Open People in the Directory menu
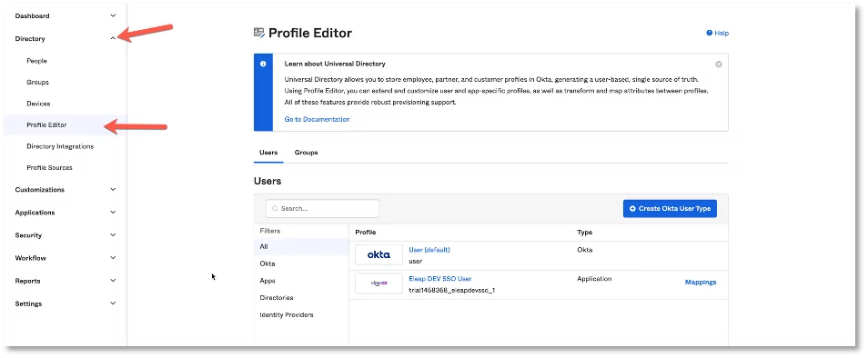 point(36,61)
